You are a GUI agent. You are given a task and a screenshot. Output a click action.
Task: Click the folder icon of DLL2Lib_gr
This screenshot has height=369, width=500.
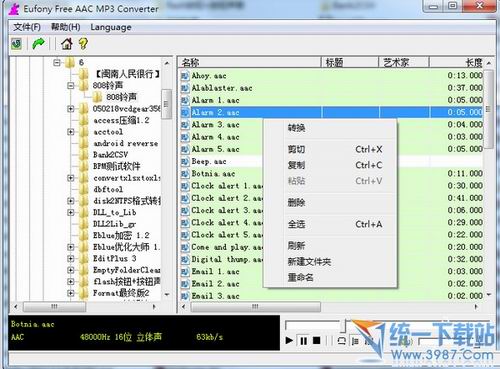pyautogui.click(x=84, y=224)
